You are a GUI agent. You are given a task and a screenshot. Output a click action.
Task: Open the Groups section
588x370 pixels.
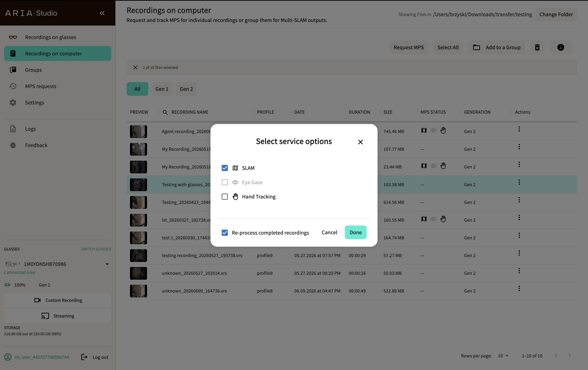coord(58,70)
